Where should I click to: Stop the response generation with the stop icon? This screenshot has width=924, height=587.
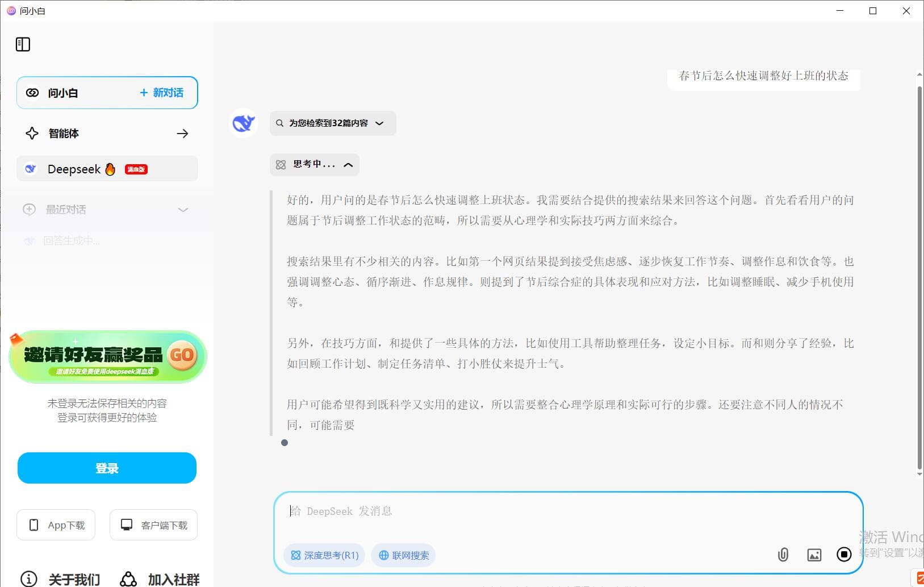(844, 554)
